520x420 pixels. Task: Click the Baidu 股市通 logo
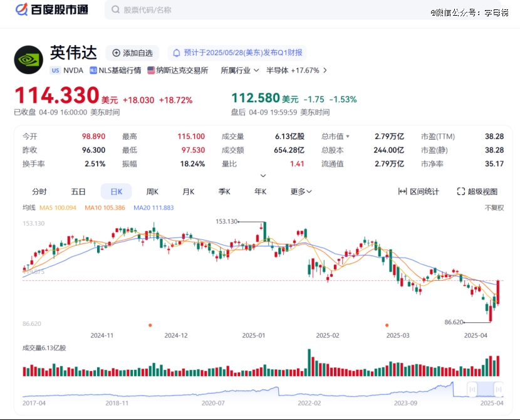click(x=51, y=9)
